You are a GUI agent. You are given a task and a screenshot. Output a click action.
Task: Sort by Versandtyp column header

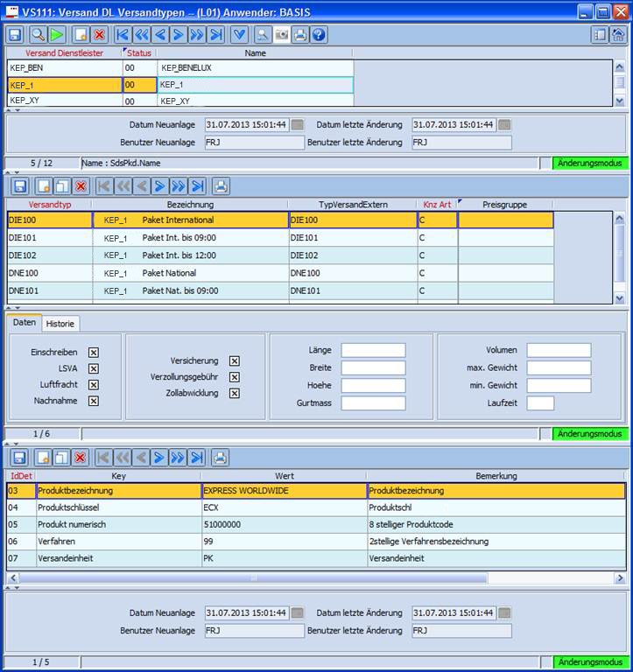49,204
